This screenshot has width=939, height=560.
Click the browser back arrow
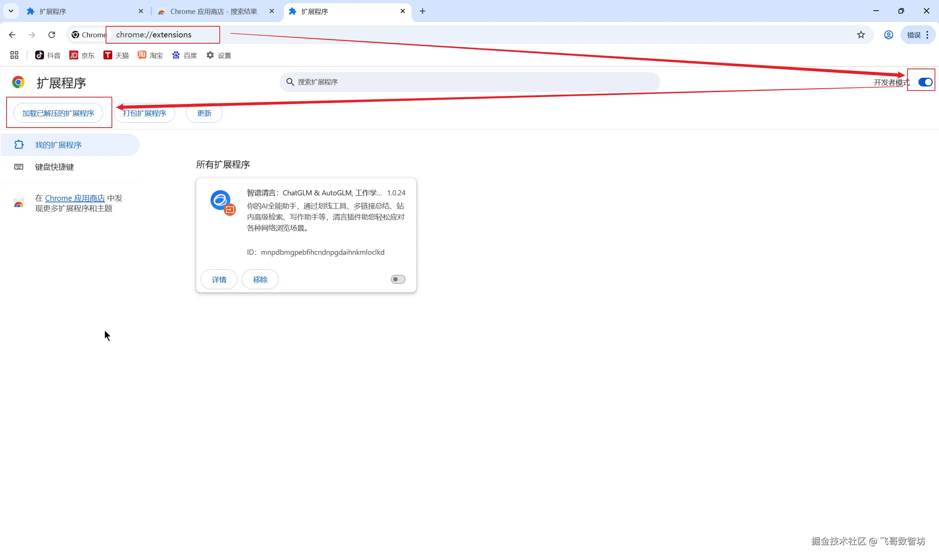(12, 35)
